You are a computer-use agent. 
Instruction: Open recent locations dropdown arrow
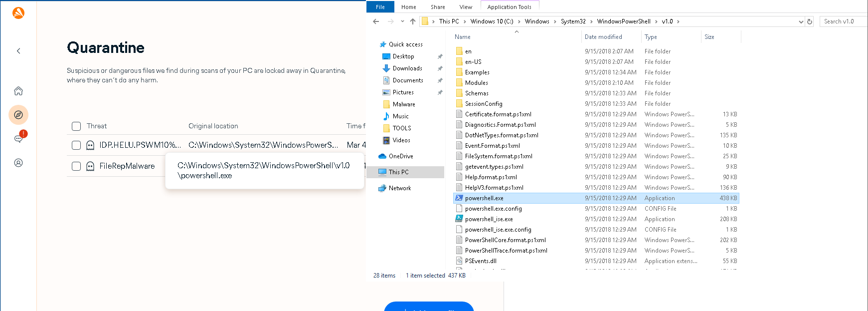(x=402, y=21)
